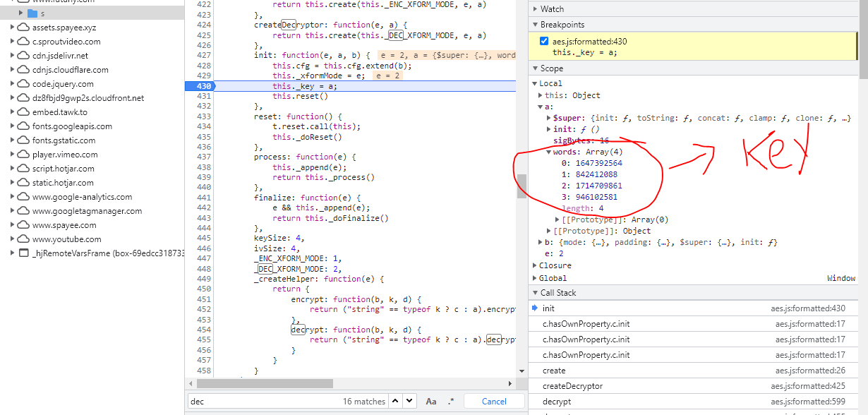This screenshot has height=415, width=868.
Task: Click the right arrow of the code horizontal scrollbar
Action: [x=511, y=383]
